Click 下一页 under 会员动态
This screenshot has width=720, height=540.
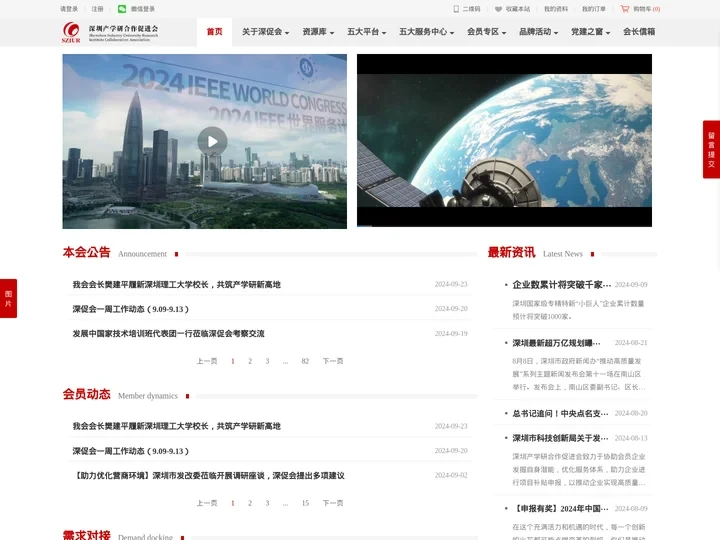click(x=333, y=503)
